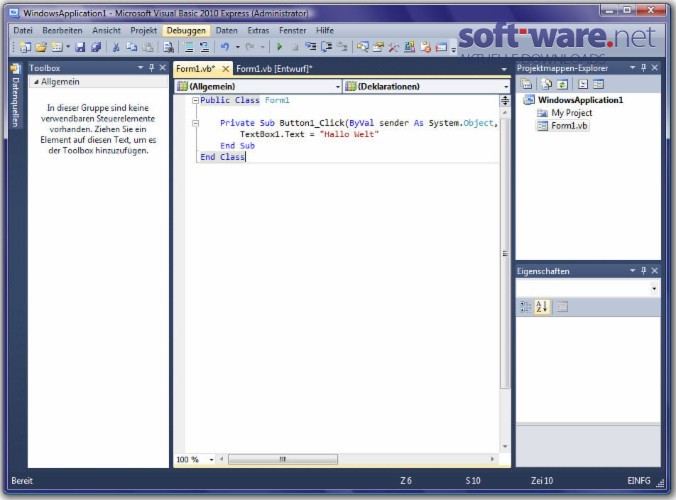This screenshot has width=676, height=500.
Task: Toggle EINFG insert mode in status bar
Action: (638, 481)
